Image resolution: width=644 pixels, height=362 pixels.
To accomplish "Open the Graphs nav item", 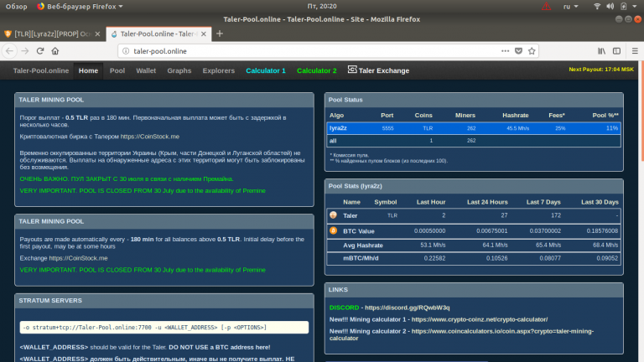I will coord(179,70).
